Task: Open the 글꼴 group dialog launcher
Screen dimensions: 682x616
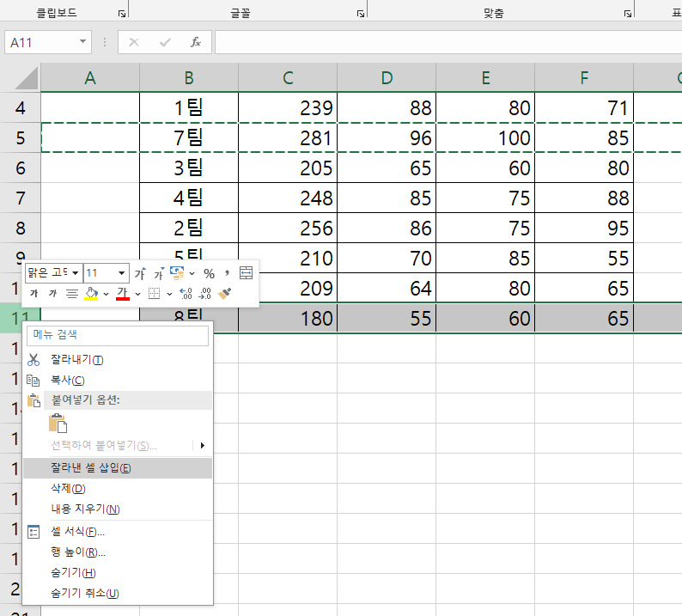Action: (361, 14)
